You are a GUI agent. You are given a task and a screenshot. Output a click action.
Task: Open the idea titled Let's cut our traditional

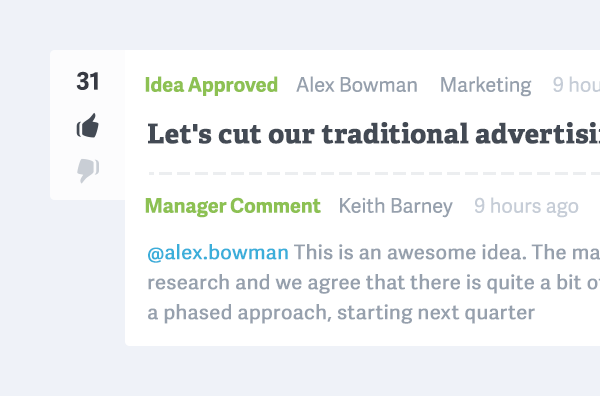[373, 134]
